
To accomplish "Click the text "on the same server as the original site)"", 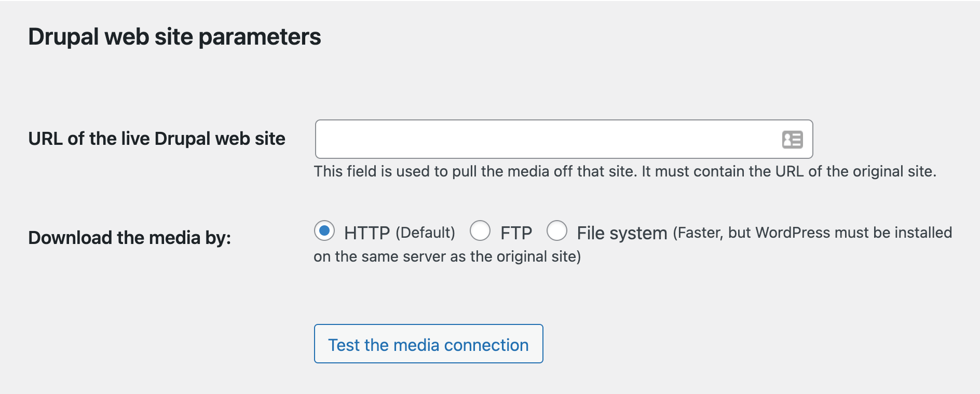I will (447, 256).
